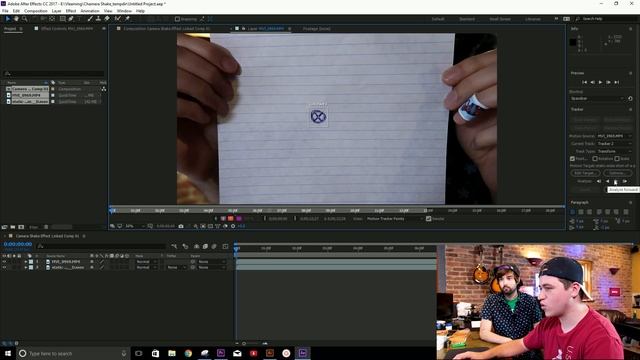
Task: Hide the second timeline layer's eye
Action: pyautogui.click(x=4, y=267)
